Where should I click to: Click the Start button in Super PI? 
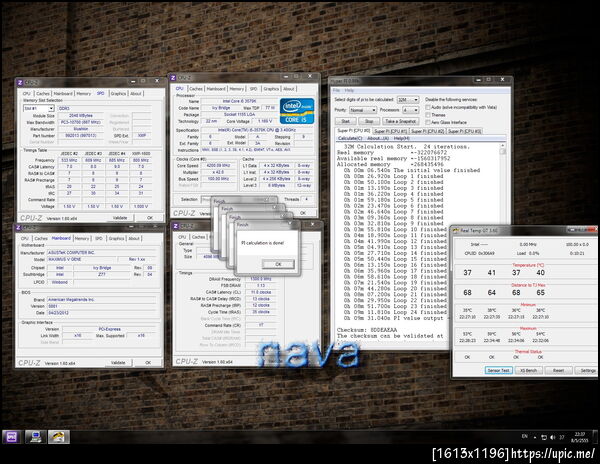coord(346,121)
